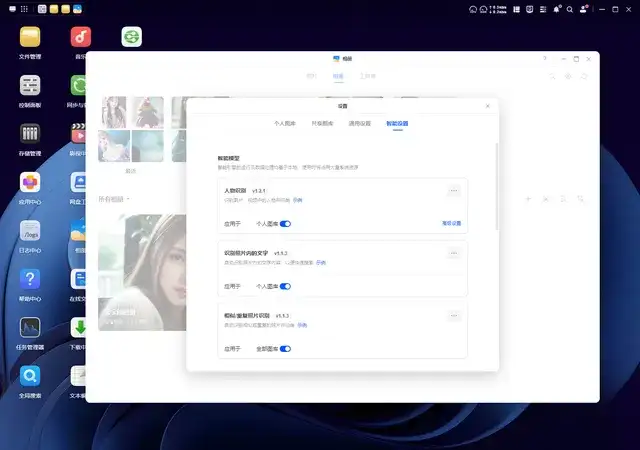Open more options for duplicate photo recognition card
The height and width of the screenshot is (450, 640).
pos(454,316)
